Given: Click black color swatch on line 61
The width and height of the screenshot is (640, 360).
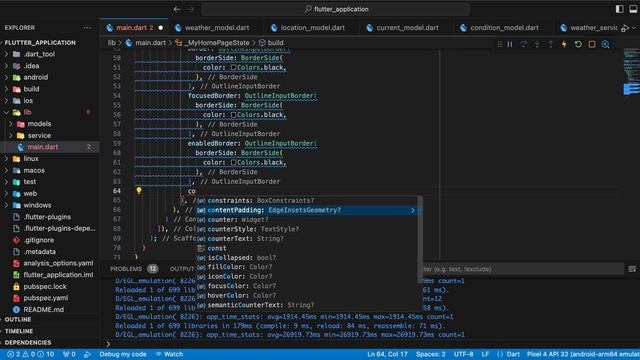Looking at the screenshot, I should [x=233, y=162].
